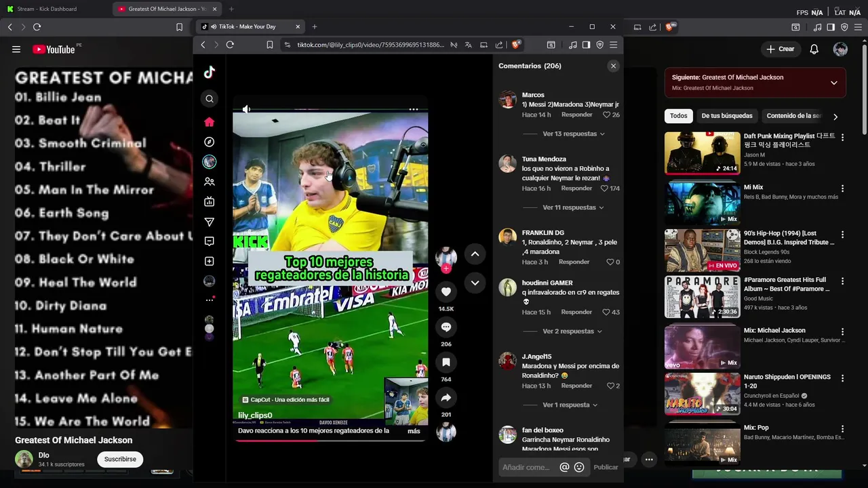Screen dimensions: 868x488
Task: Click TikTok address bar URL
Action: click(x=370, y=45)
